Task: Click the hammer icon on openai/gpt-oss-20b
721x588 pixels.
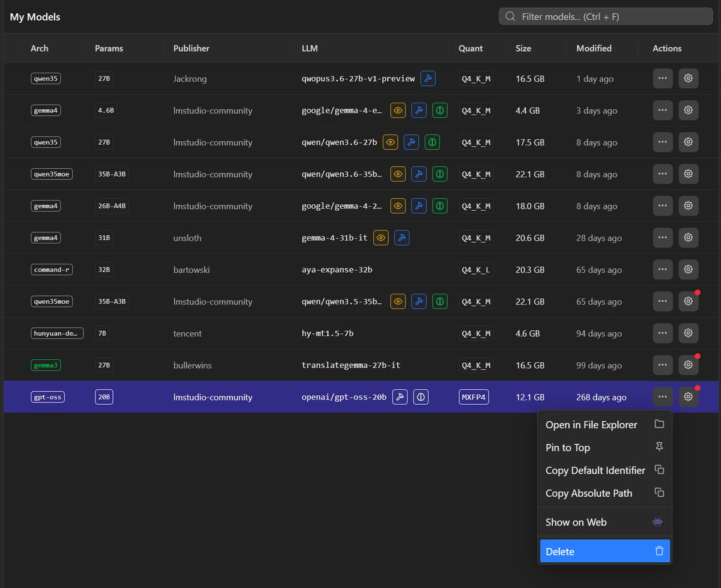Action: (x=400, y=397)
